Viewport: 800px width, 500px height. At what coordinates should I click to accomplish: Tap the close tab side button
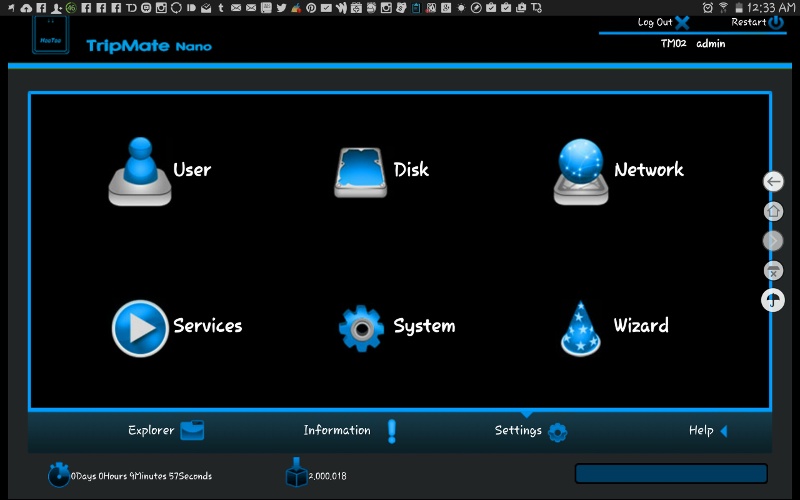(x=773, y=270)
